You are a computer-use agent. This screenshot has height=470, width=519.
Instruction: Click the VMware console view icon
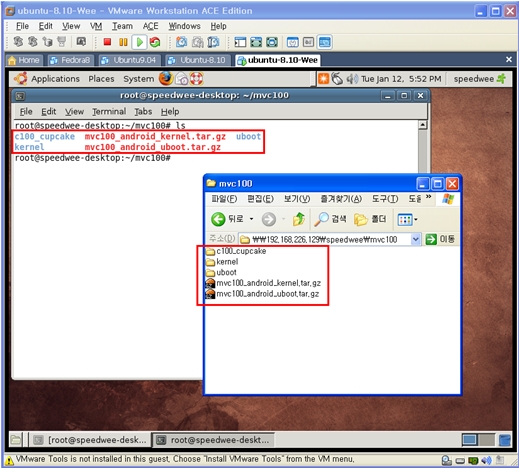pos(324,42)
